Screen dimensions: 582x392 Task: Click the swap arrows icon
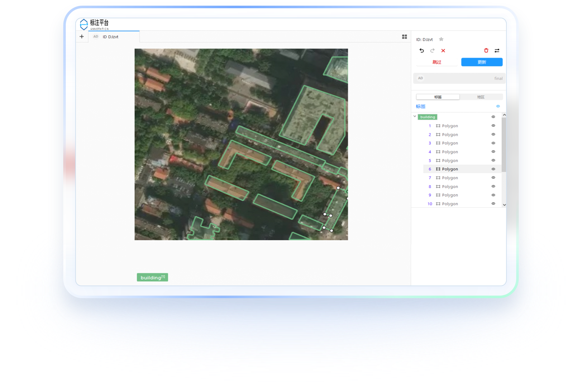[x=497, y=51]
